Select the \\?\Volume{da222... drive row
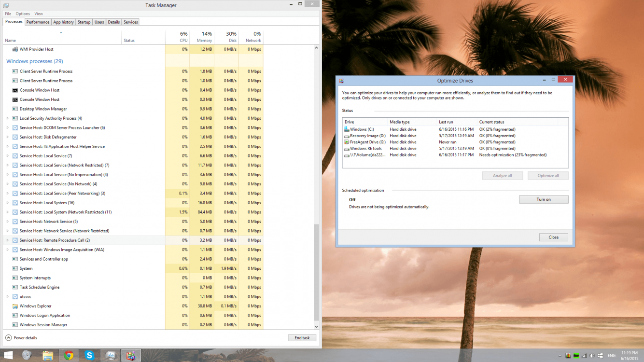 [455, 155]
